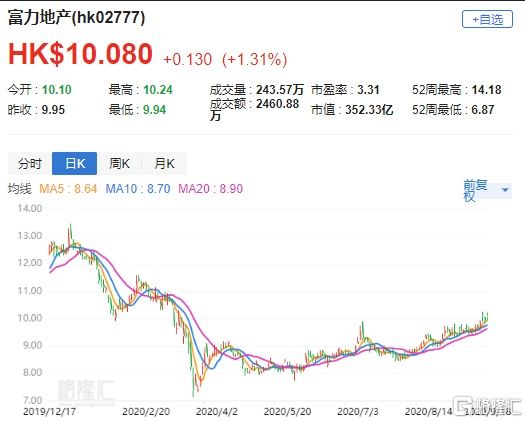The width and height of the screenshot is (525, 421).
Task: Switch to 月K monthly chart tab
Action: click(164, 163)
